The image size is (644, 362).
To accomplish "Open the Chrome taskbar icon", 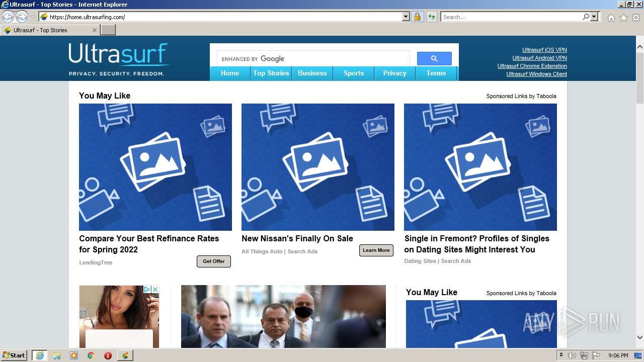I will click(x=91, y=355).
